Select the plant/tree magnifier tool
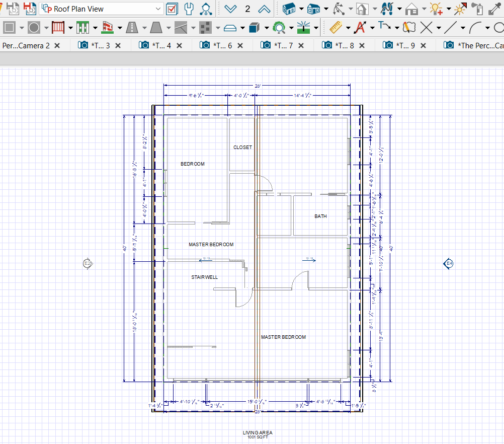The height and width of the screenshot is (444, 504). 279,27
